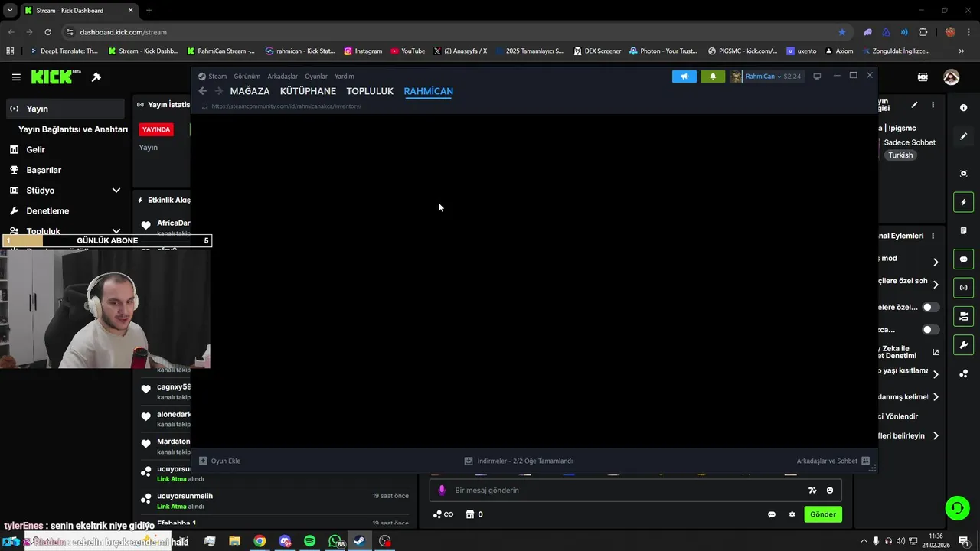Open Arkadaşlar menu in Steam
The height and width of the screenshot is (551, 980).
tap(283, 77)
